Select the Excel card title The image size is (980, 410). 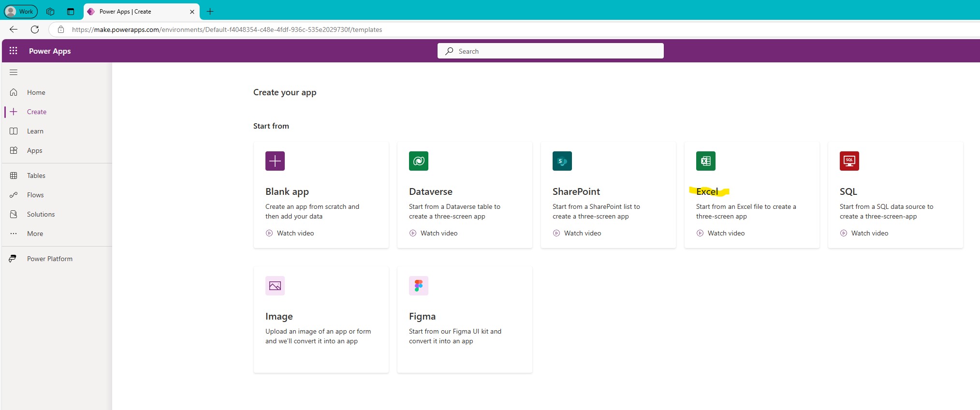[707, 191]
